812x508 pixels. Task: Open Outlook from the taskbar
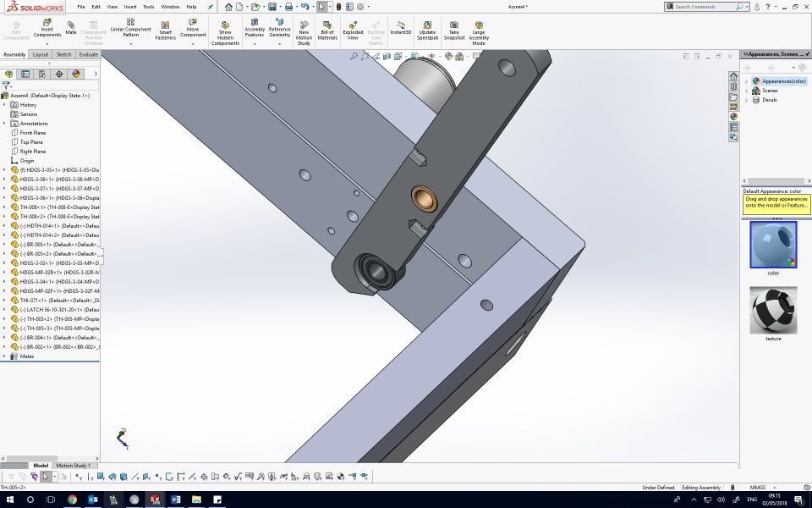tap(93, 500)
